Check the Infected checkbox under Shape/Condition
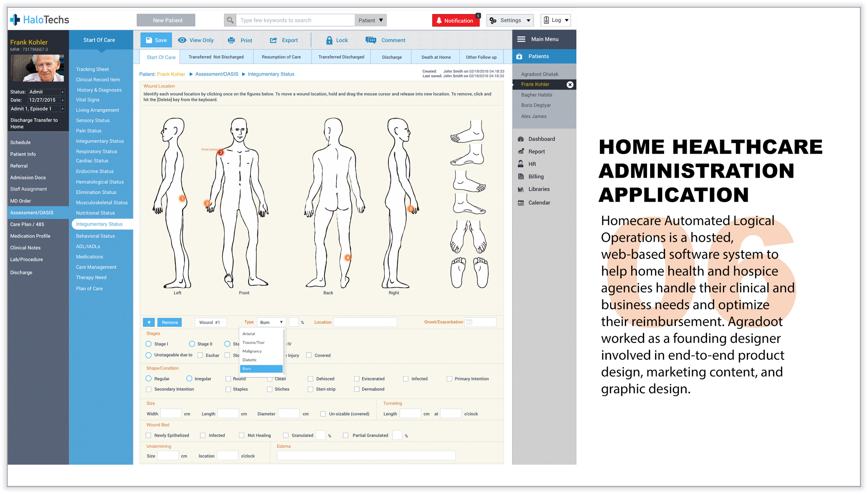This screenshot has height=494, width=868. (406, 379)
